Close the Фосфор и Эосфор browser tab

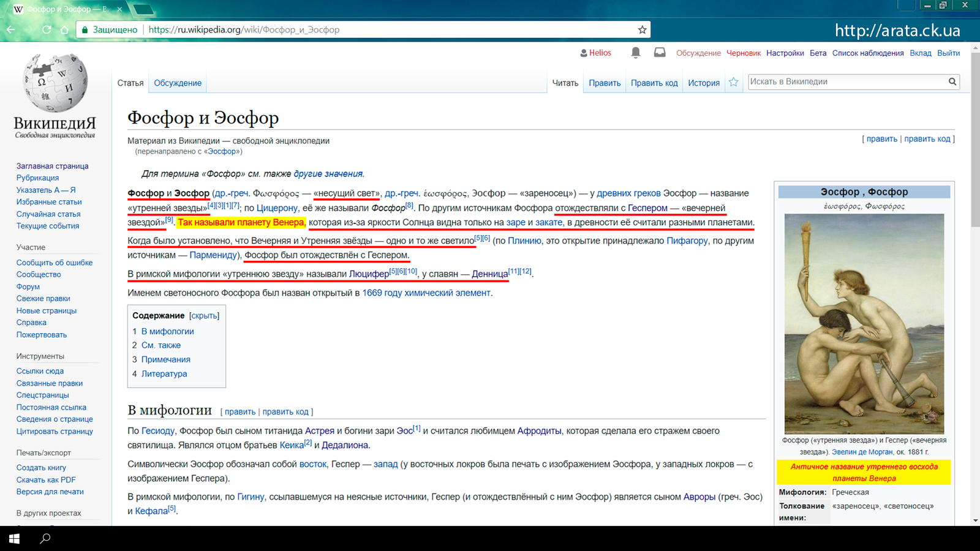[119, 9]
